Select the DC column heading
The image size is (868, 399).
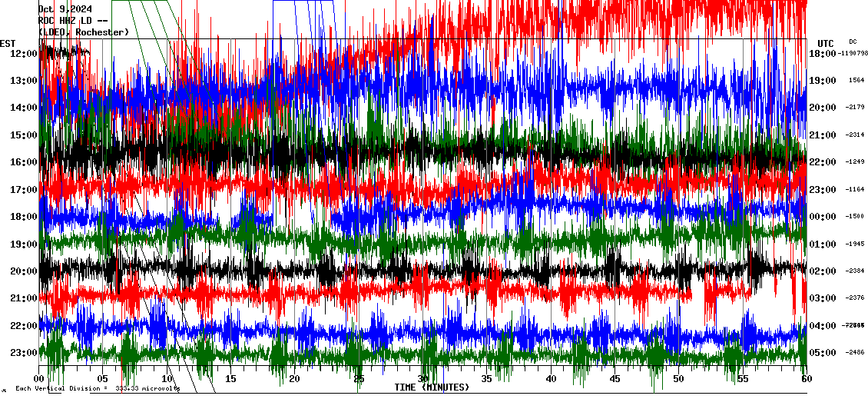coord(853,42)
